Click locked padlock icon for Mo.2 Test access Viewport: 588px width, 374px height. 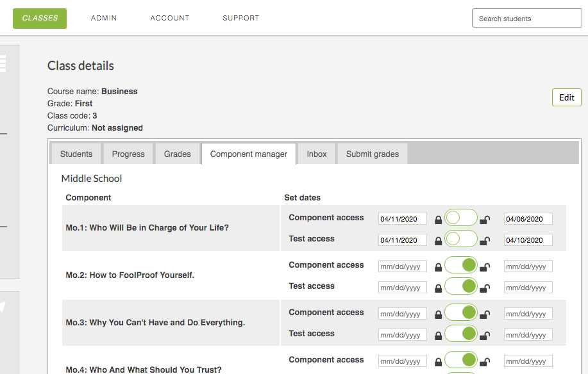438,288
